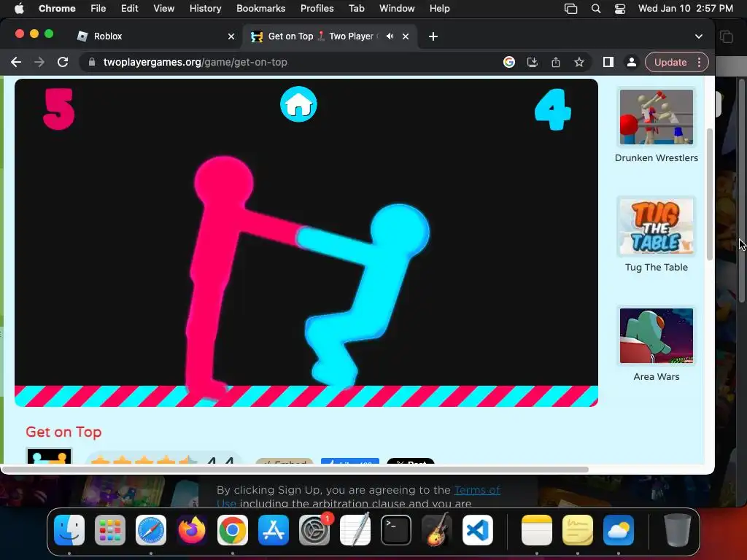Open the Profiles menu

tap(317, 9)
